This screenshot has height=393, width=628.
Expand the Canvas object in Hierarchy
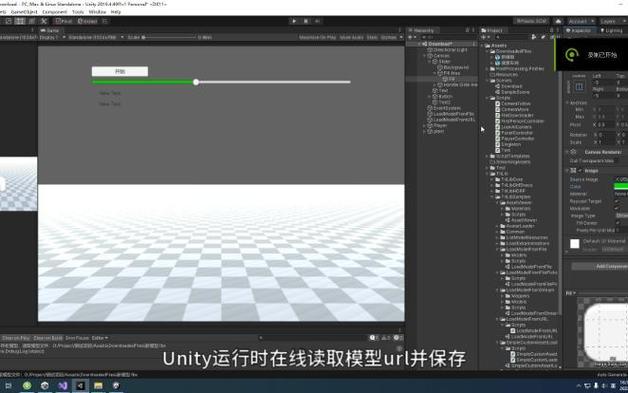[x=425, y=56]
